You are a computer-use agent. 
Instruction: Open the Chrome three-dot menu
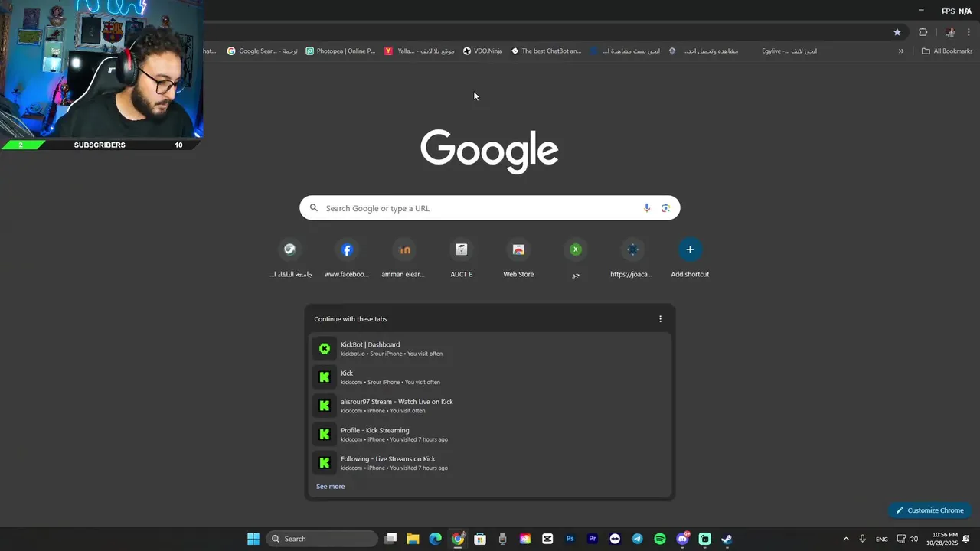coord(969,32)
